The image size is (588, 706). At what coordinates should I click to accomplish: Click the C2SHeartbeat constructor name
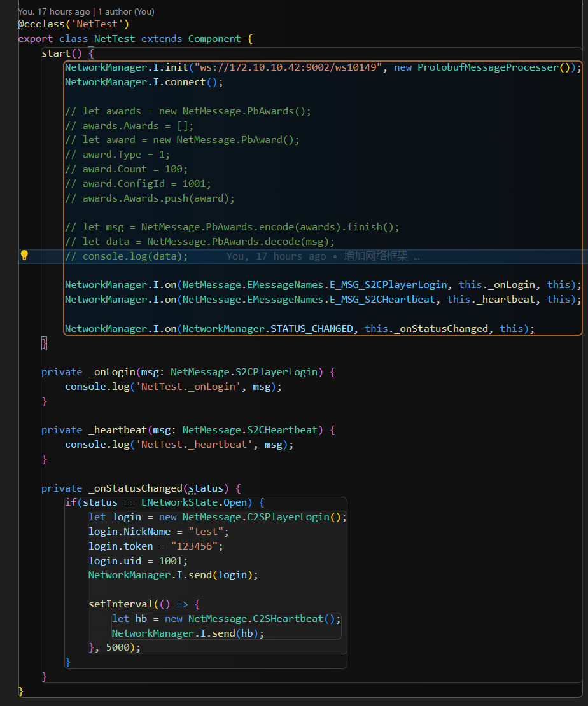[x=288, y=619]
